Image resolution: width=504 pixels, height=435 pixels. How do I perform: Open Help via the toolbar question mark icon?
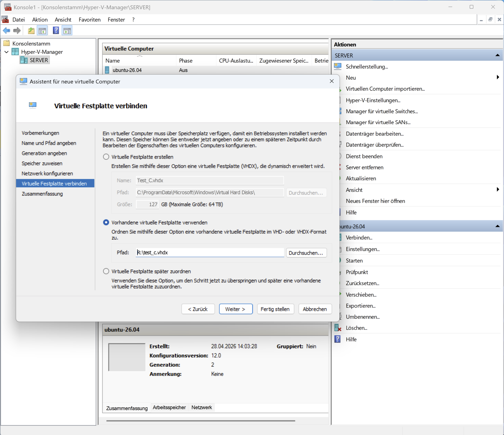pos(56,31)
